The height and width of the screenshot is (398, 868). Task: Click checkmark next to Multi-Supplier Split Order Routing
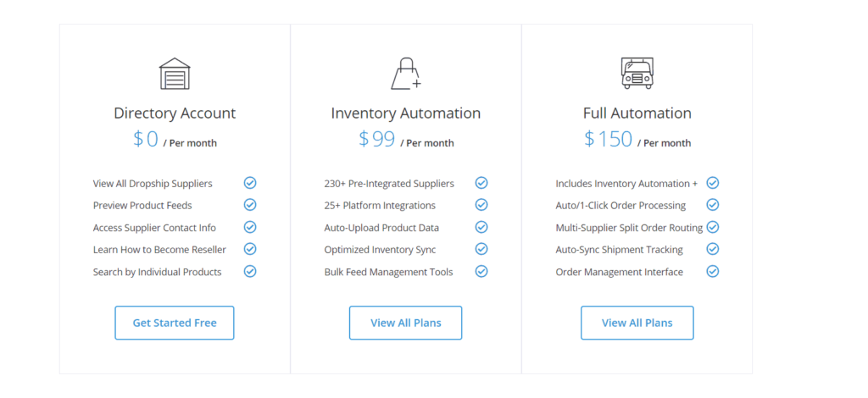pos(713,227)
